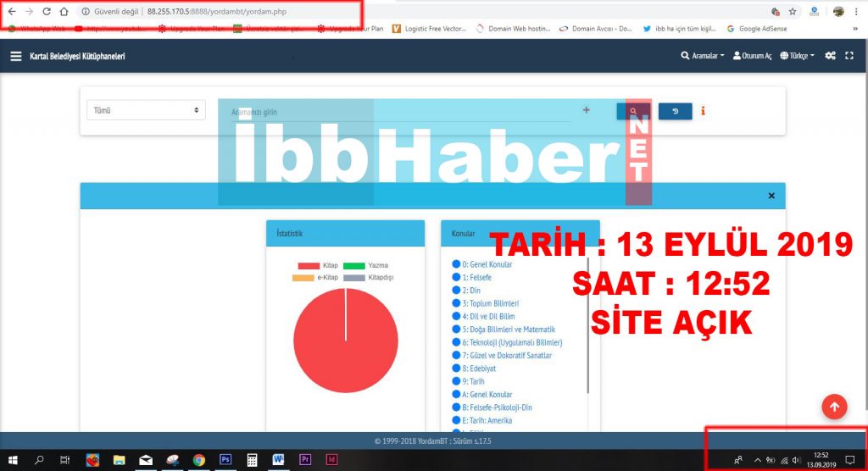868x471 pixels.
Task: Click the volume icon in system tray
Action: (x=796, y=460)
